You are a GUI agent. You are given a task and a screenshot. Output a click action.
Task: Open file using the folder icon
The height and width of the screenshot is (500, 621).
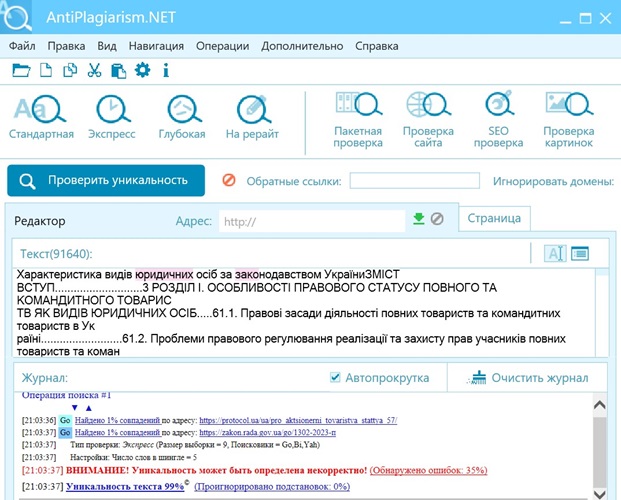pos(21,70)
